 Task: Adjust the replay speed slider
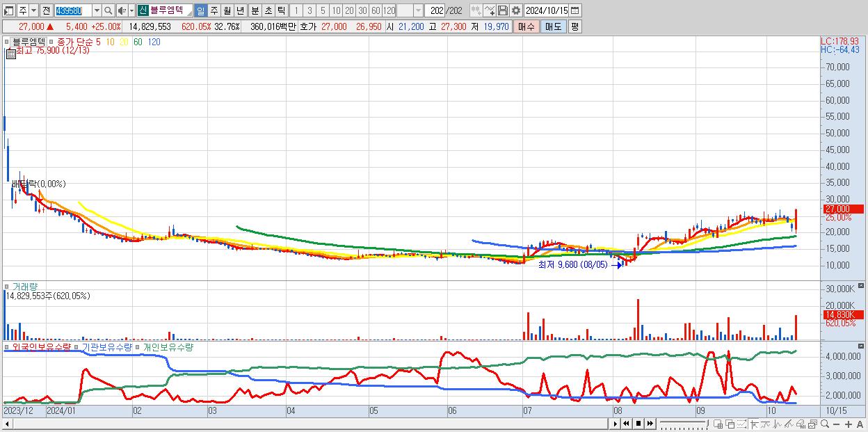[x=684, y=424]
